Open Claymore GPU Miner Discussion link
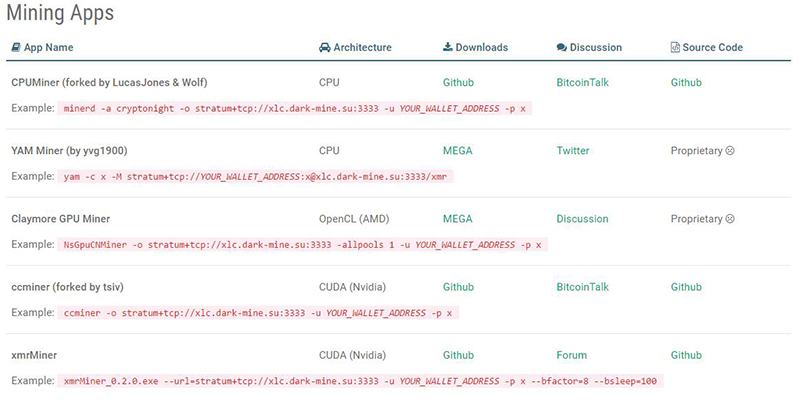Screen dimensions: 800x400 click(583, 219)
